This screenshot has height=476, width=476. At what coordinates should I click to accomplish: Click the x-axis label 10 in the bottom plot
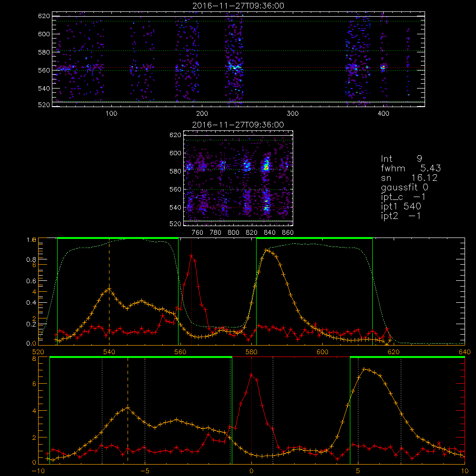[x=465, y=471]
